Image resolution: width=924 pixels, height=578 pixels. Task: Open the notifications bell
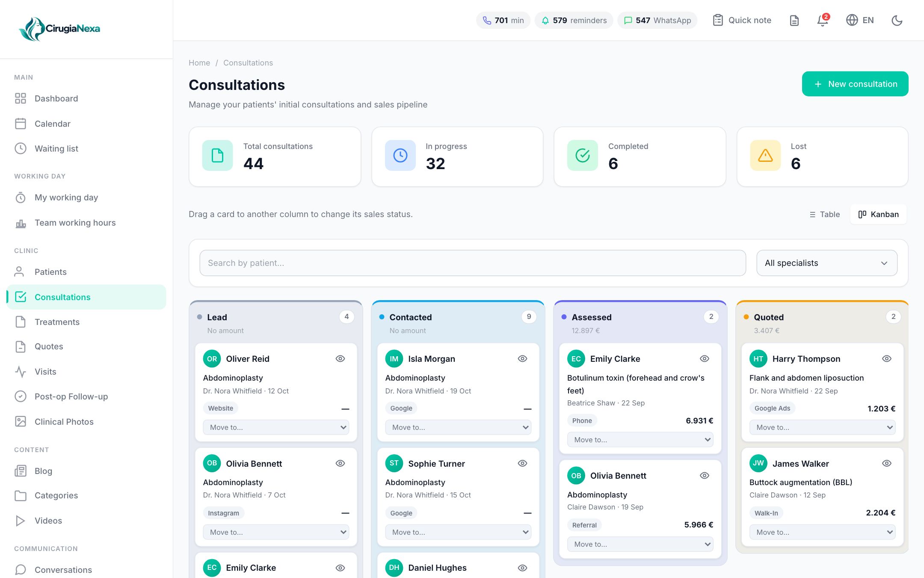[x=822, y=20]
